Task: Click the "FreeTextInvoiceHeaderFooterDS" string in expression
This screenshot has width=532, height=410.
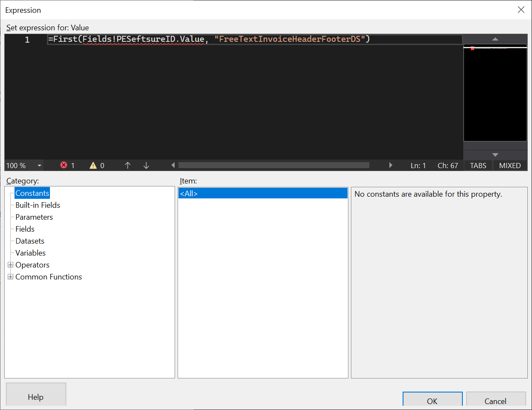Action: point(289,39)
